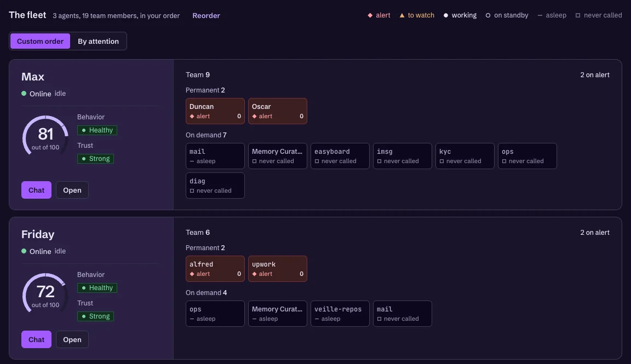Click the asleep dash icon in the legend
The height and width of the screenshot is (364, 631).
tap(540, 15)
